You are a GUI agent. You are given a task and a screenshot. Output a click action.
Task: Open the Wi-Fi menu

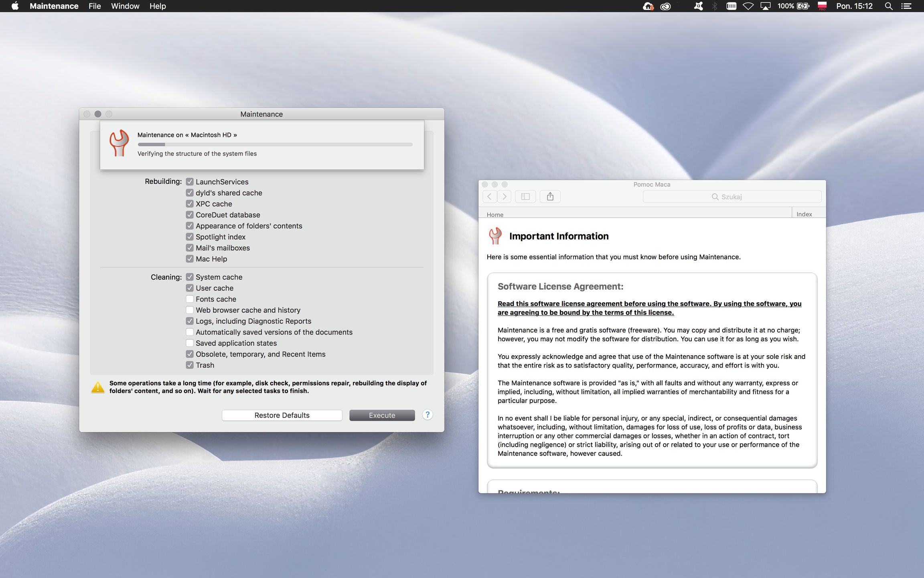(x=748, y=6)
